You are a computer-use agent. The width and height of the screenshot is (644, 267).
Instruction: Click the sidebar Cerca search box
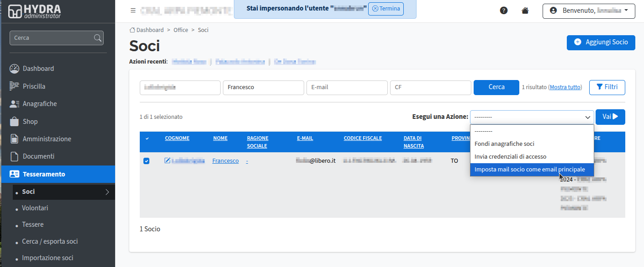[x=57, y=38]
